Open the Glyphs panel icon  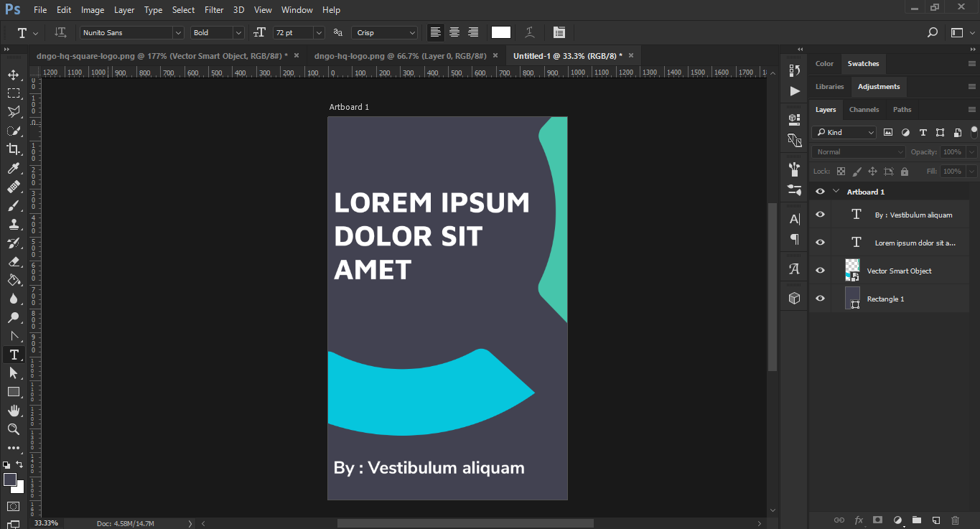point(794,269)
